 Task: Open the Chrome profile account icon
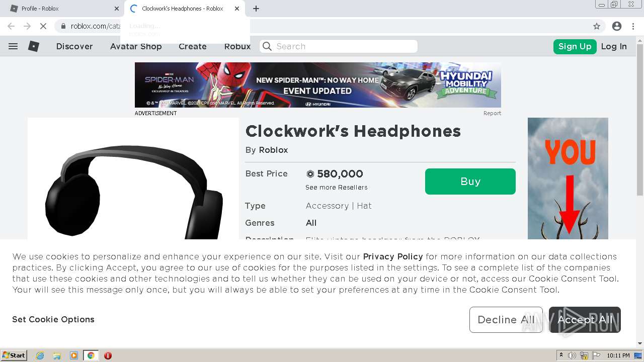[x=617, y=26]
